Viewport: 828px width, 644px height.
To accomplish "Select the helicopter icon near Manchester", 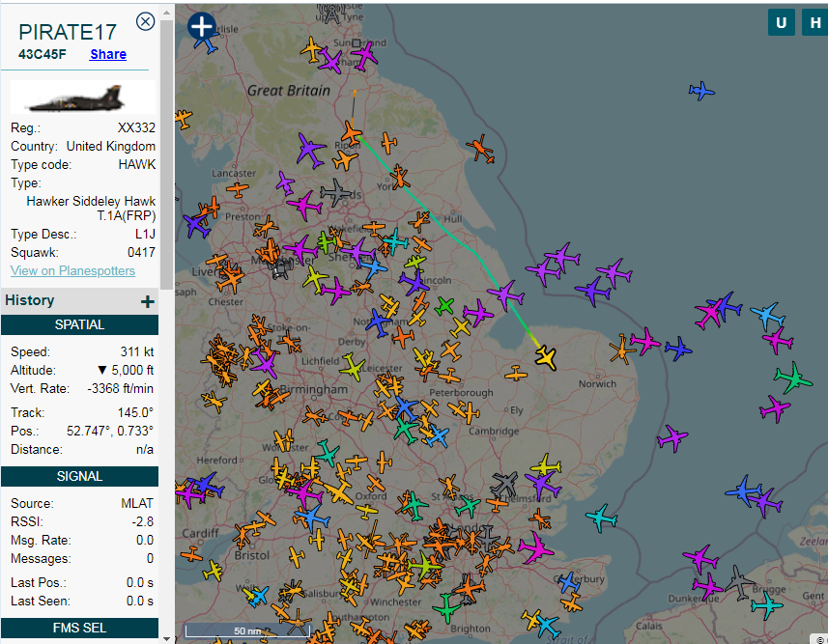I will tap(280, 269).
